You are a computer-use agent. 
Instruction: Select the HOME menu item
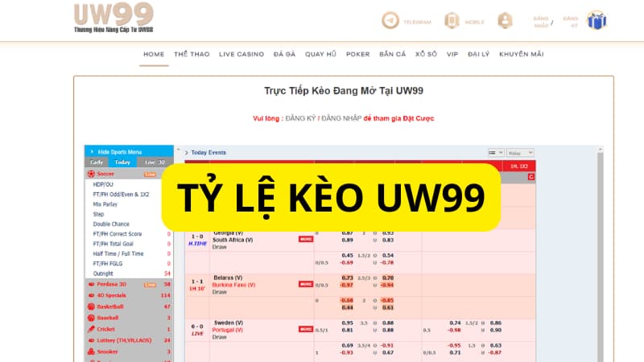click(154, 54)
